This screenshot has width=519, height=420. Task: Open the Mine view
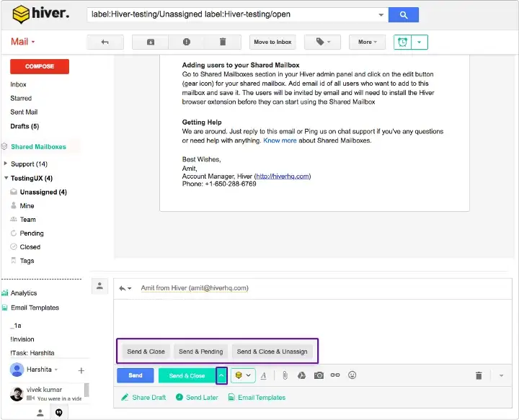click(x=27, y=206)
